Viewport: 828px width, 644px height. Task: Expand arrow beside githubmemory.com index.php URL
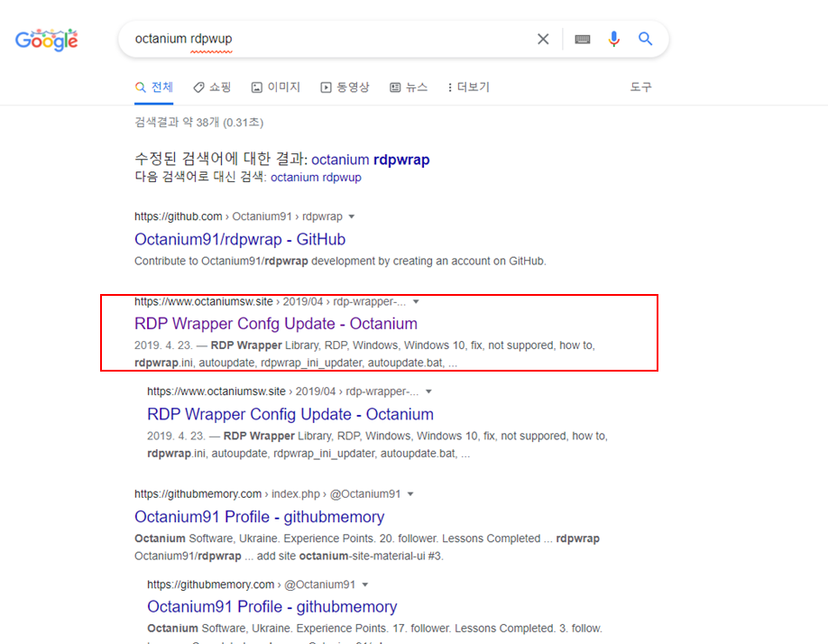410,494
